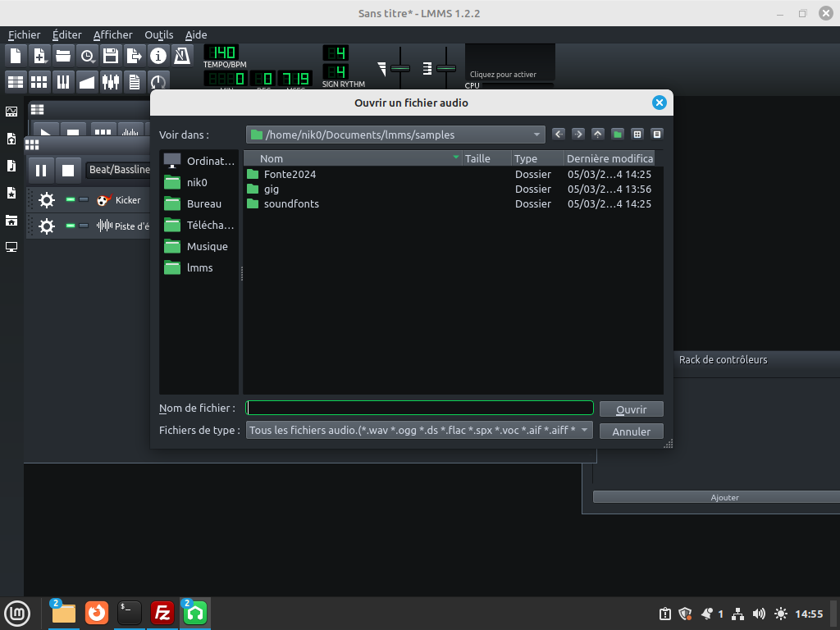Open the Fichier menu
The height and width of the screenshot is (630, 840).
click(x=24, y=34)
